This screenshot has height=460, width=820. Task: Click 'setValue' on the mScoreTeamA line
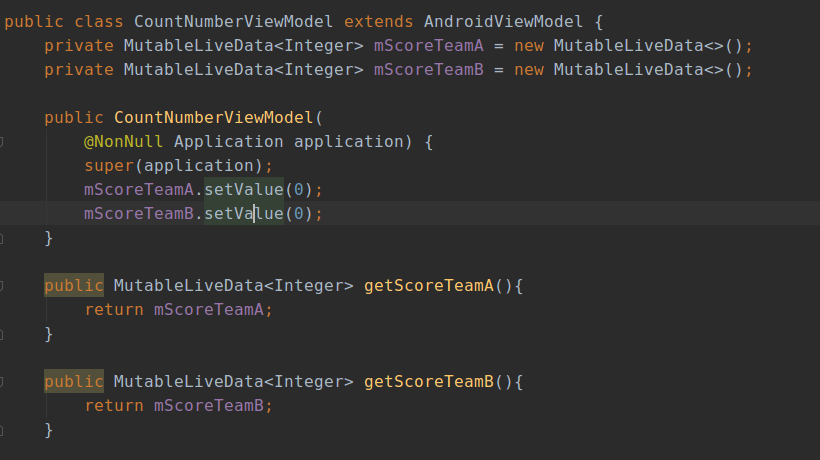244,190
